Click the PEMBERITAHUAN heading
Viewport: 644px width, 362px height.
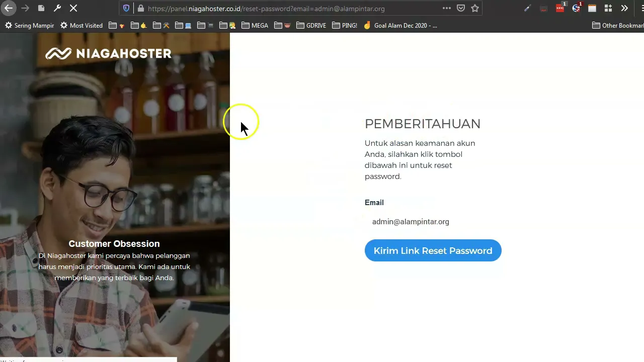tap(423, 124)
